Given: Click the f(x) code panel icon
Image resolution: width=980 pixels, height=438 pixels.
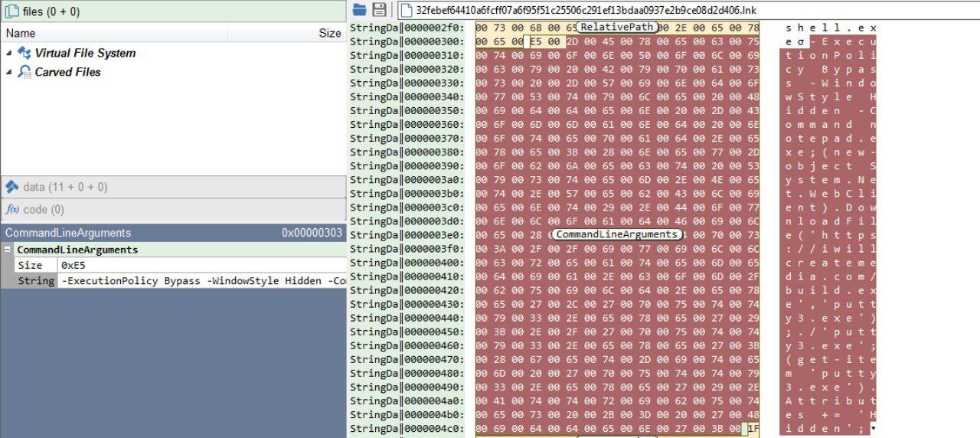Looking at the screenshot, I should tap(12, 209).
